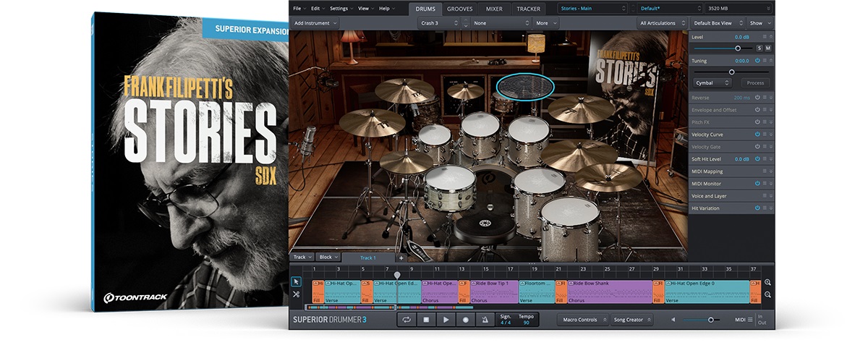Open the Settings menu
Viewport: 868px width, 353px height.
pos(341,9)
